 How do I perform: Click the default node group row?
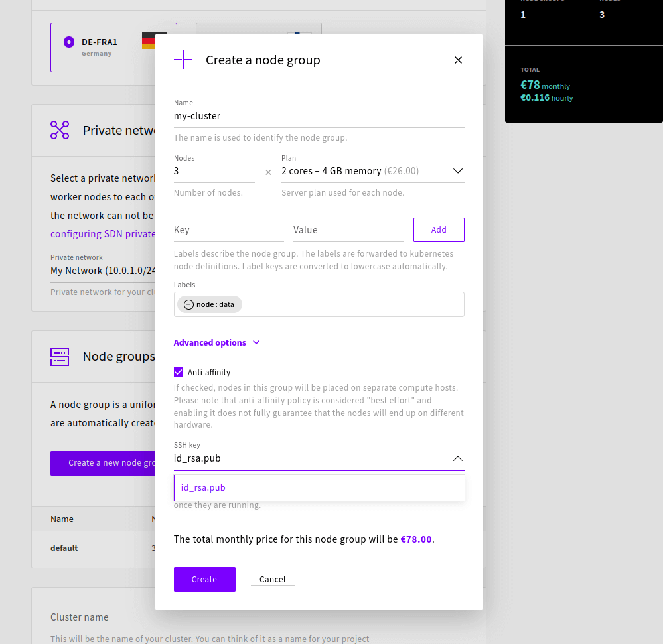tap(94, 548)
